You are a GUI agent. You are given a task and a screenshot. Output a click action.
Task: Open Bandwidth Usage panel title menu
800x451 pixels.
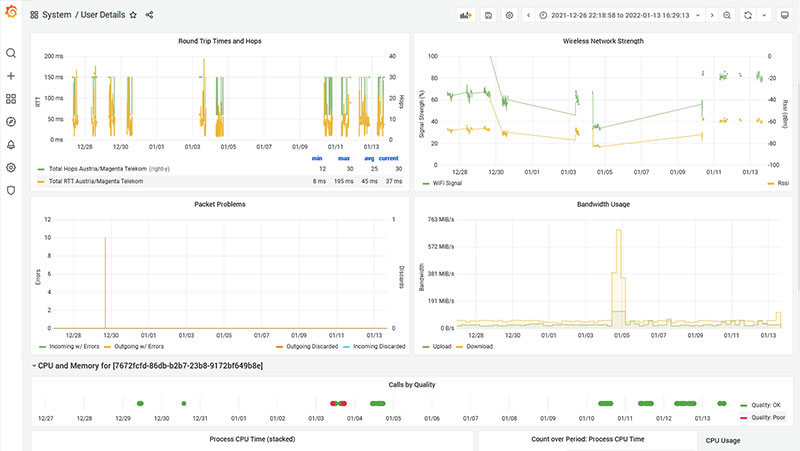603,204
